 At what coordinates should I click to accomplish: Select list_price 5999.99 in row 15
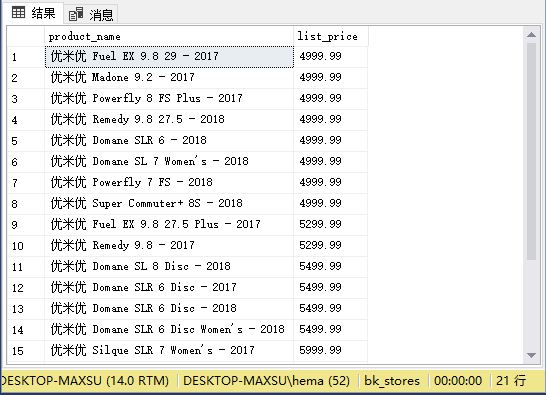coord(330,350)
